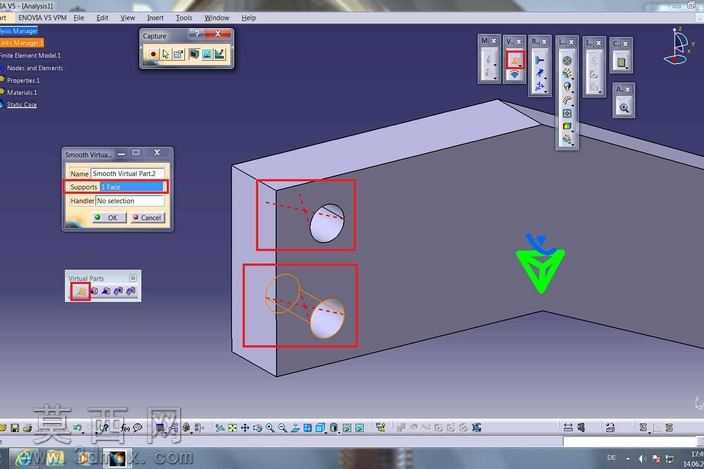
Task: Click the Fit All In icon
Action: click(x=232, y=428)
